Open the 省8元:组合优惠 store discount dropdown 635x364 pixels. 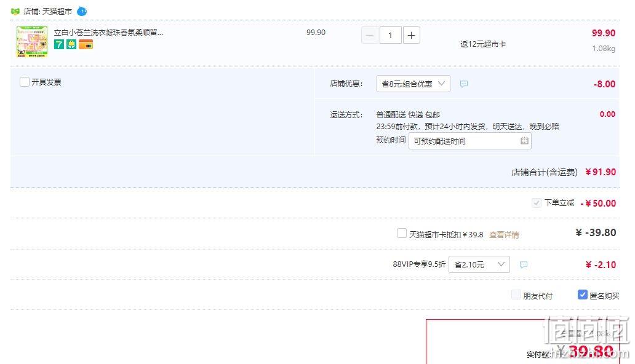click(x=413, y=84)
